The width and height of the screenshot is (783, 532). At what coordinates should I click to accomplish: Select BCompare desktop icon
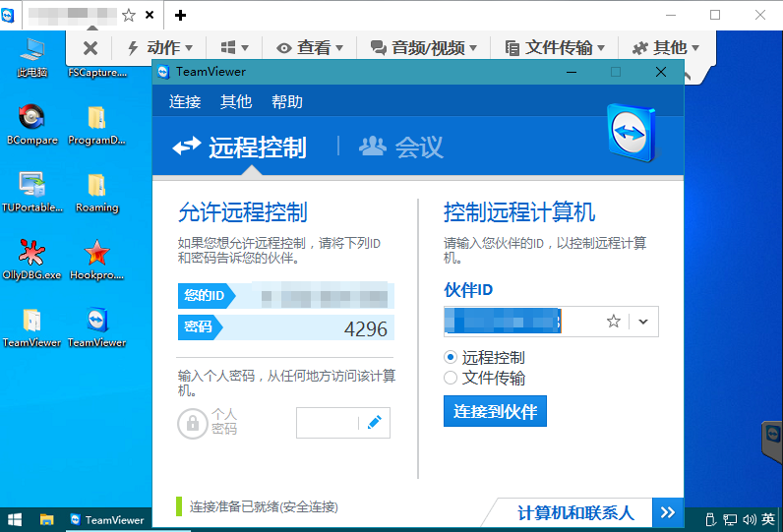tap(31, 125)
